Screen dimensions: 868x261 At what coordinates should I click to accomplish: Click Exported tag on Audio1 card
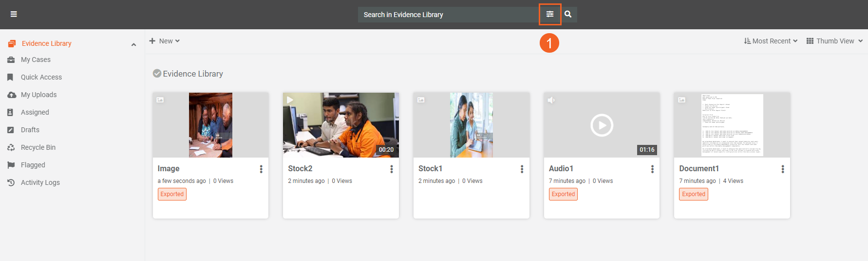(x=563, y=194)
